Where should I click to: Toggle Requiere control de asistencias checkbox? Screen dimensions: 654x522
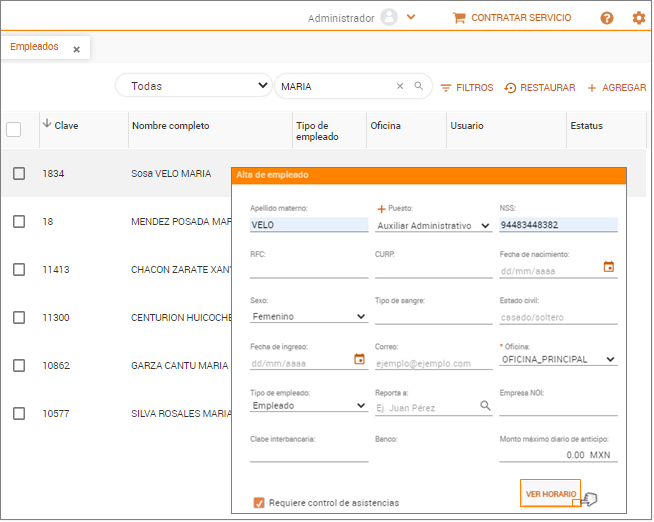259,503
